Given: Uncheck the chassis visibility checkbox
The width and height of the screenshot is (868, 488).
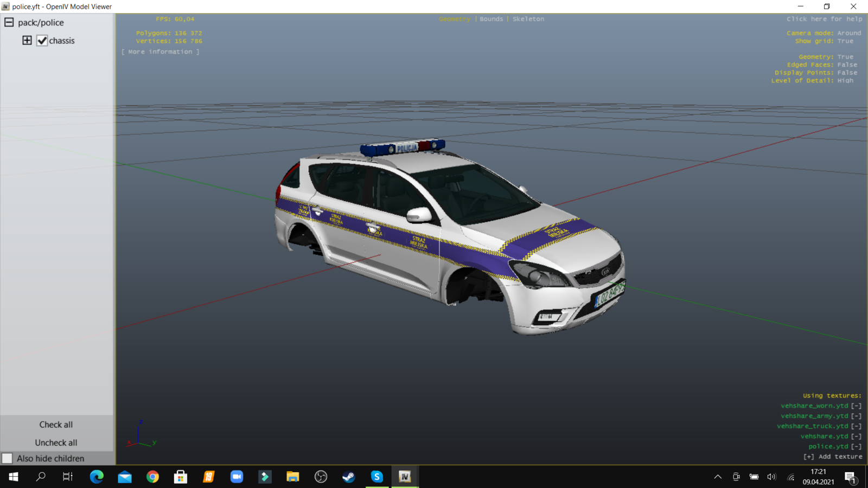Looking at the screenshot, I should pos(42,41).
